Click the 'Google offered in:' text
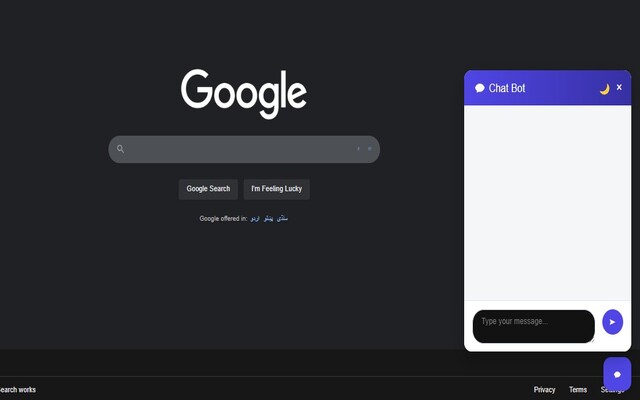The width and height of the screenshot is (640, 400). click(x=223, y=218)
